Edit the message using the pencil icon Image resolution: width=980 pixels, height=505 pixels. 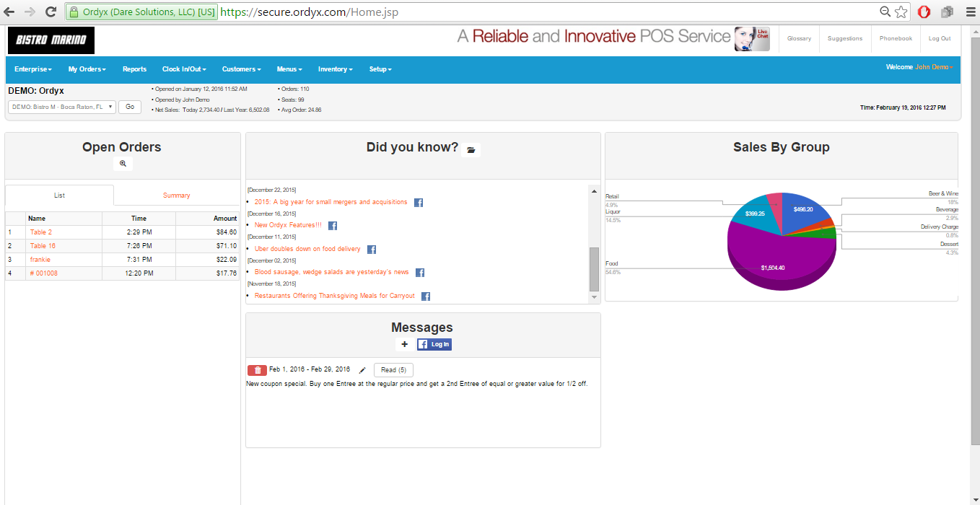(x=362, y=370)
